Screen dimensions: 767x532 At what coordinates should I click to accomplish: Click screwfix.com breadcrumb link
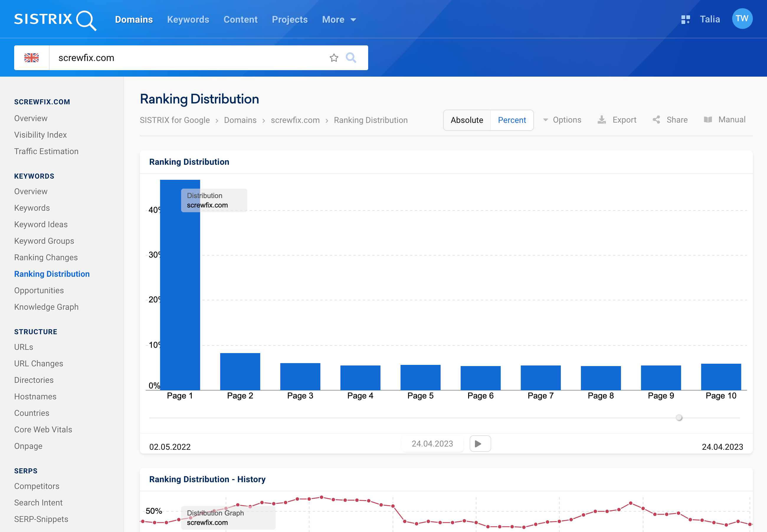click(x=295, y=120)
